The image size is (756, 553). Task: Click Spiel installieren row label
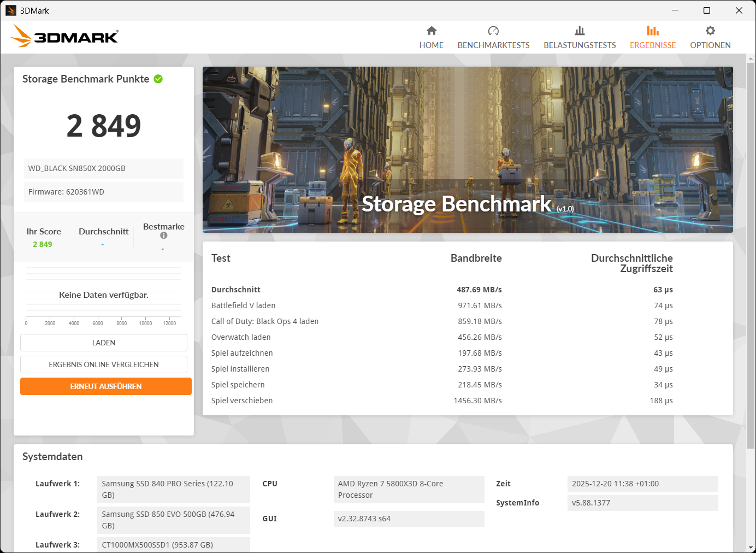[x=240, y=369]
